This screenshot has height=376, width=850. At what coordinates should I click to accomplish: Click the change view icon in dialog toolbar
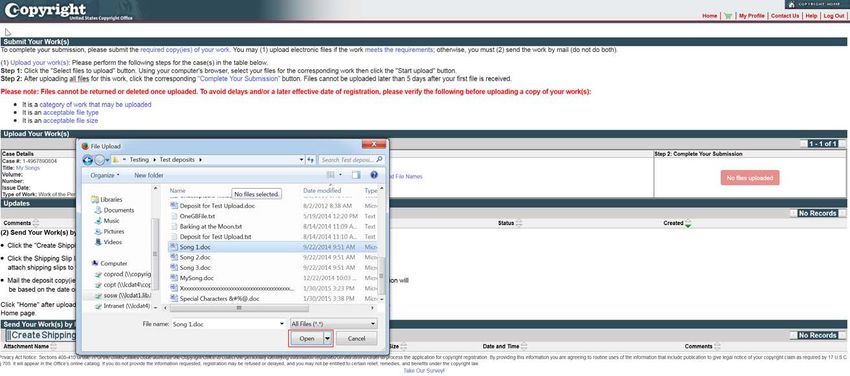[331, 175]
